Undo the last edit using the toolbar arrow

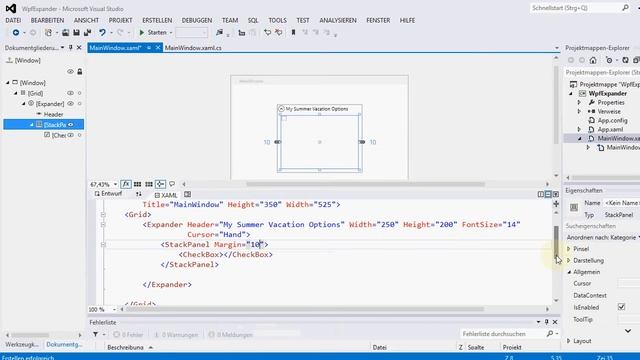pyautogui.click(x=102, y=32)
